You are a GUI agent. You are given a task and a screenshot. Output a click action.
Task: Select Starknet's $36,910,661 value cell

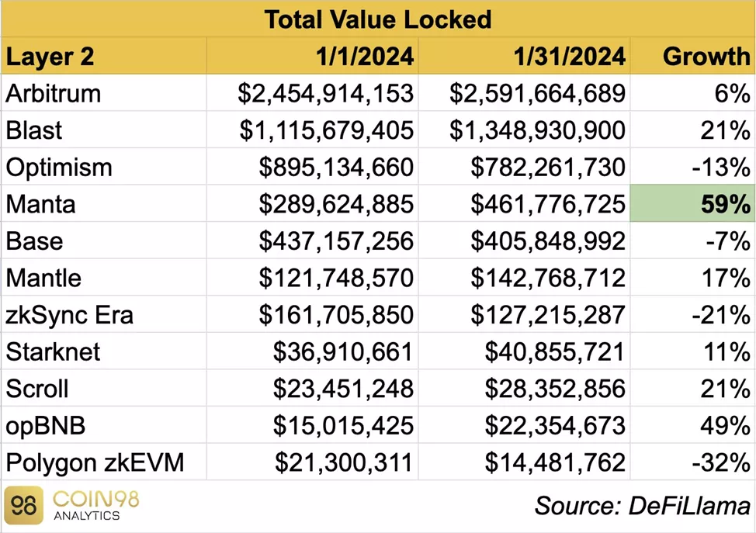coord(343,352)
